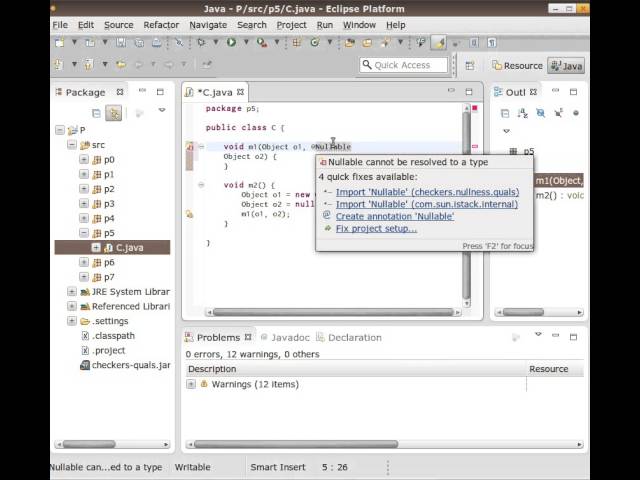Open the Window menu

tap(359, 25)
